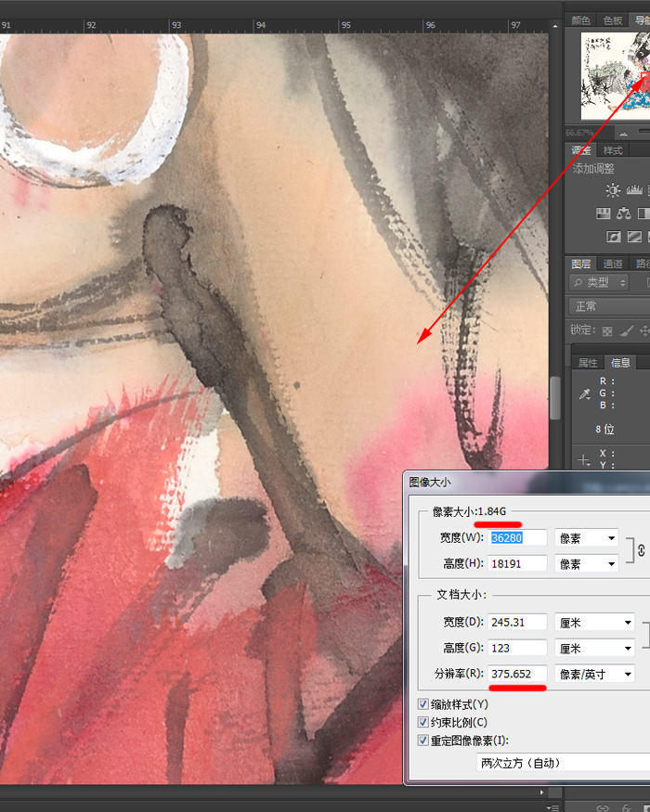Switch to the 信息 tab
This screenshot has height=812, width=650.
(620, 363)
